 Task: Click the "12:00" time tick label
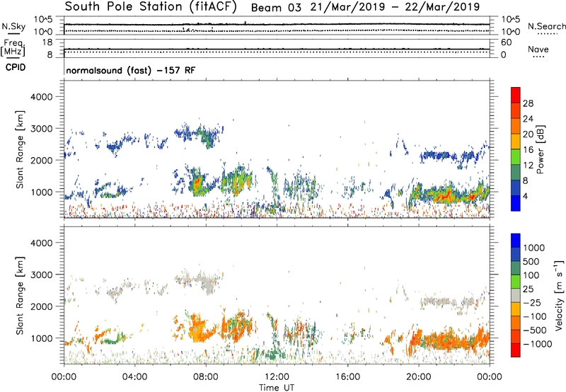[277, 377]
